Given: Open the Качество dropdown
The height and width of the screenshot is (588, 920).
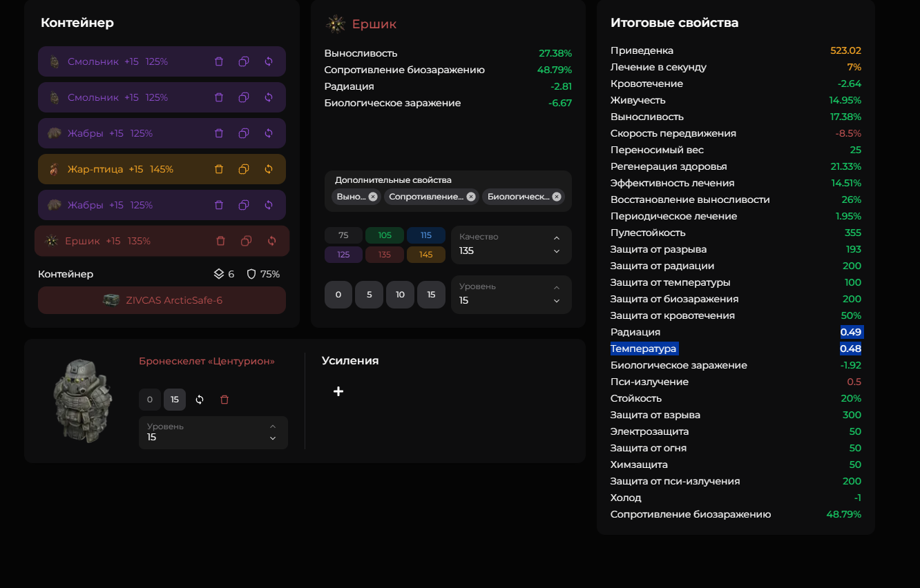Looking at the screenshot, I should tap(511, 244).
